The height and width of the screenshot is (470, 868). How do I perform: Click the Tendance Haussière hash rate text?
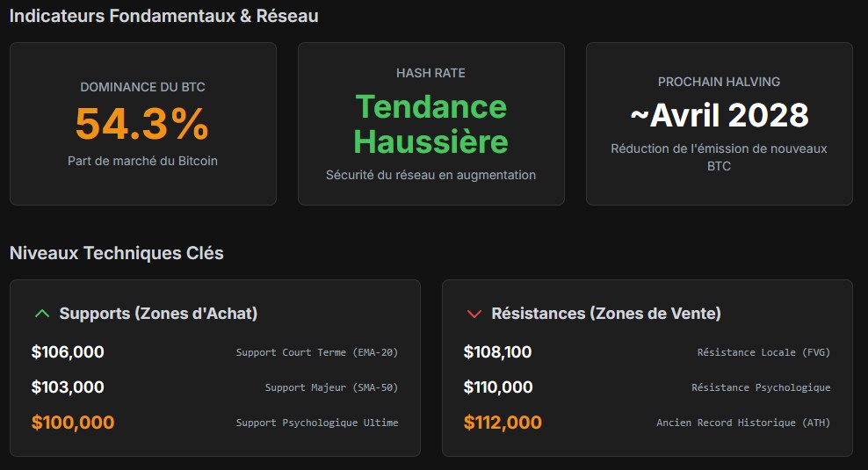click(x=430, y=124)
